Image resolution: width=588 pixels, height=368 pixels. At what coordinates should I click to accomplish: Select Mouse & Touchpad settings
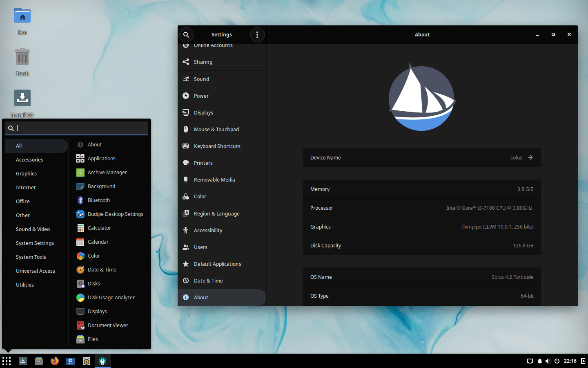[x=222, y=129]
